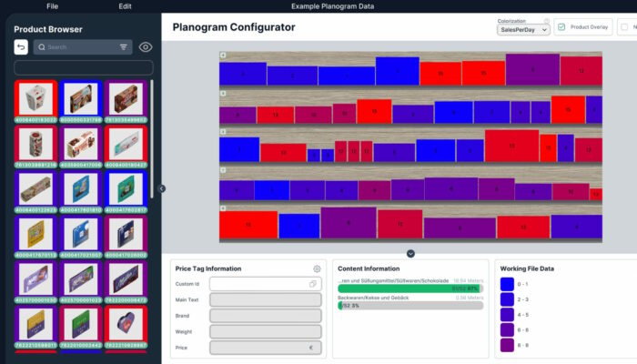This screenshot has height=364, width=637.
Task: Click the back arrow button in Product Browser
Action: (21, 47)
